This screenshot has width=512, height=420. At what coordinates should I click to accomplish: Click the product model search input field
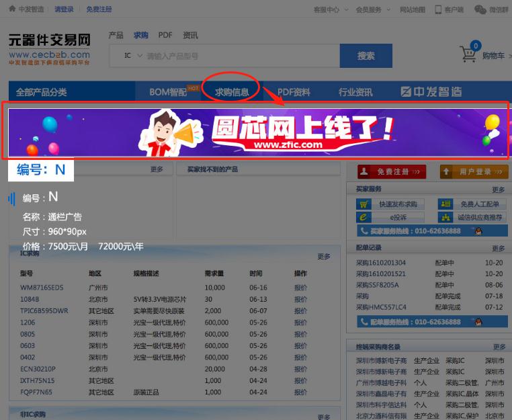click(242, 56)
